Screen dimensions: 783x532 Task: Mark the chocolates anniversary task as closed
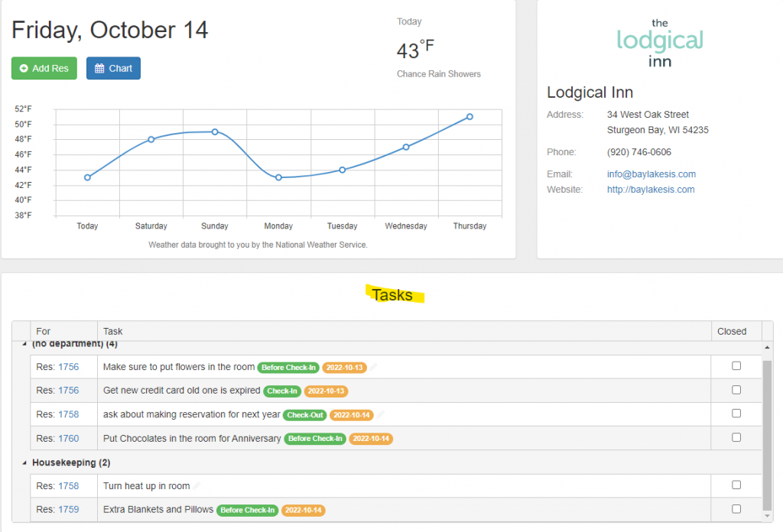coord(736,437)
